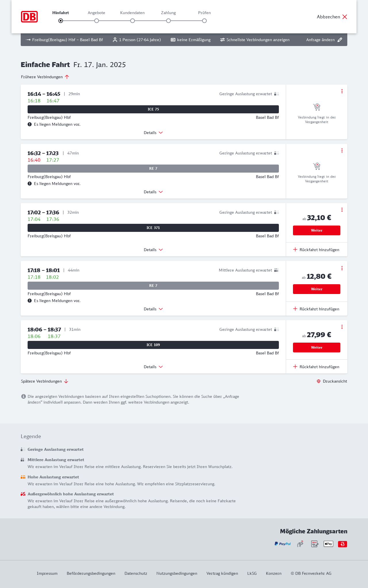The height and width of the screenshot is (588, 368).
Task: Click the DB logo
Action: [x=29, y=17]
